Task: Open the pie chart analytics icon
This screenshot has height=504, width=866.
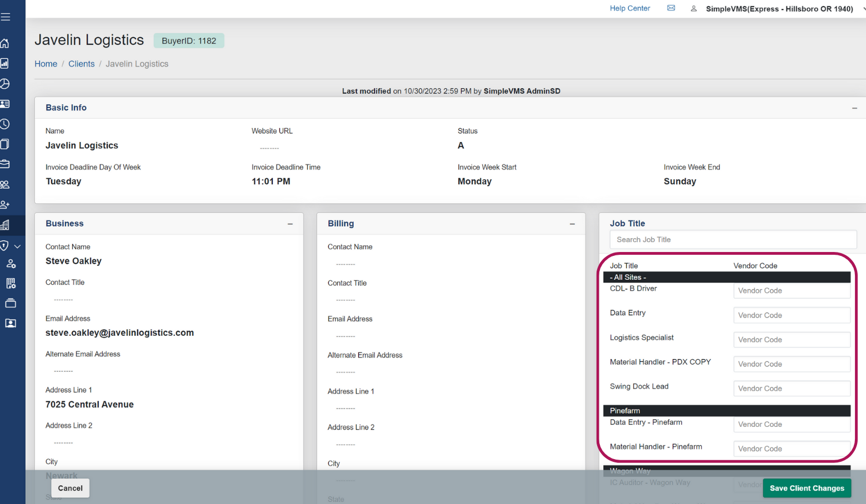Action: 5,84
